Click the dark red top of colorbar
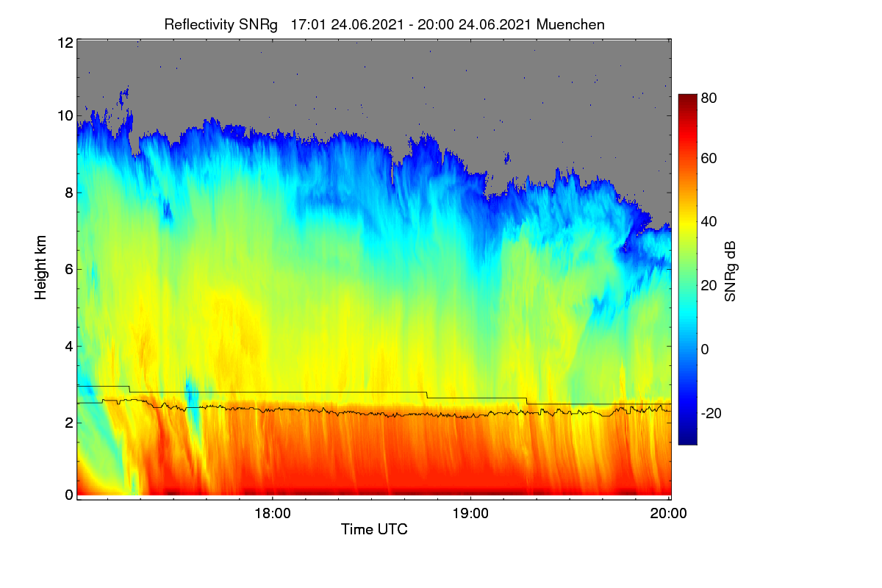 686,98
